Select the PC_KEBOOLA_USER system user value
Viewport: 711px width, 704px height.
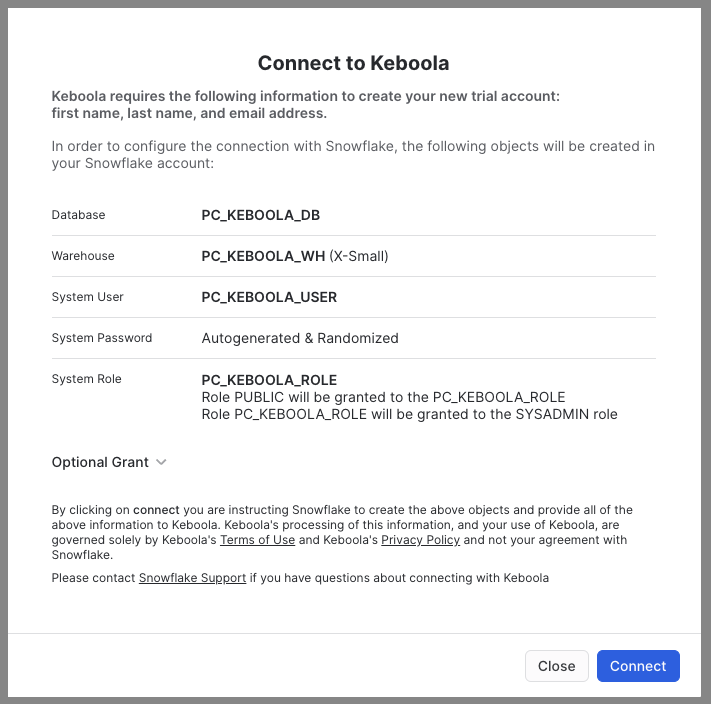269,297
